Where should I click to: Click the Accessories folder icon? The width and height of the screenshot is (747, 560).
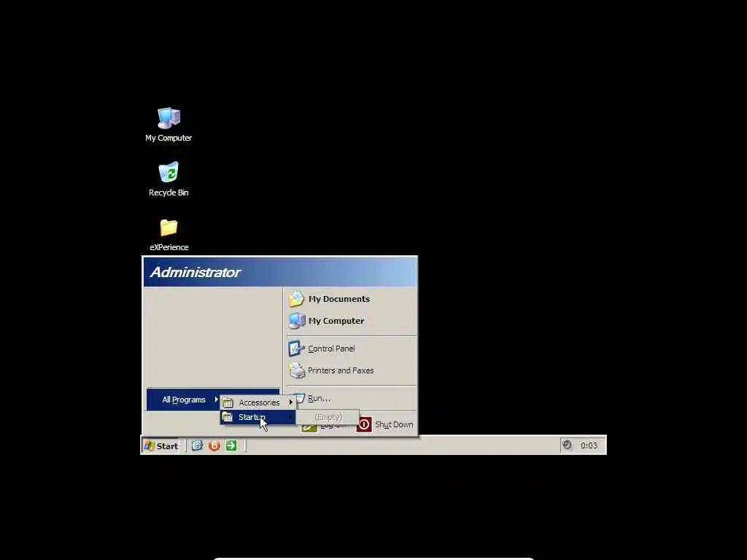(228, 402)
